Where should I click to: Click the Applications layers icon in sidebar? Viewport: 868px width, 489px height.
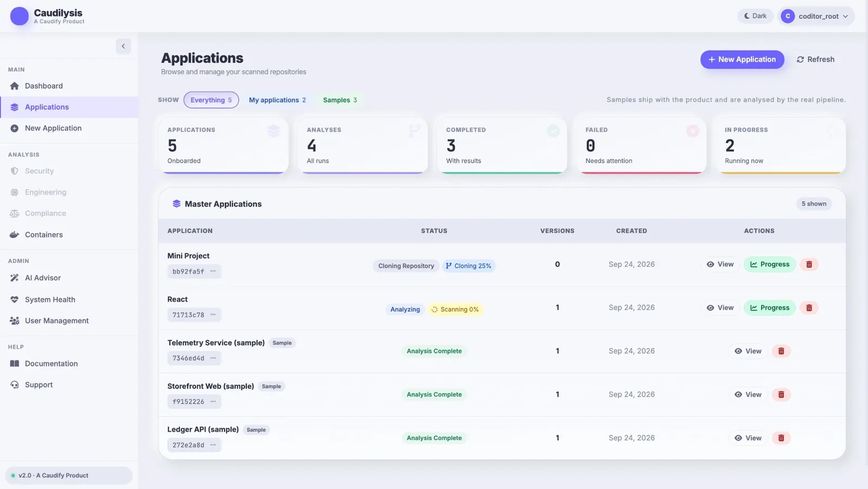click(x=15, y=107)
